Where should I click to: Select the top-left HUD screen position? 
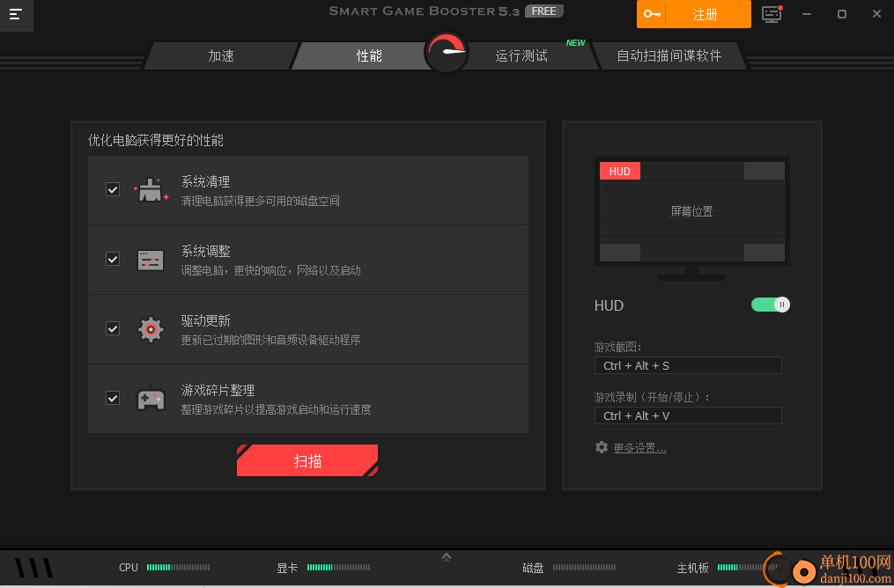(620, 171)
